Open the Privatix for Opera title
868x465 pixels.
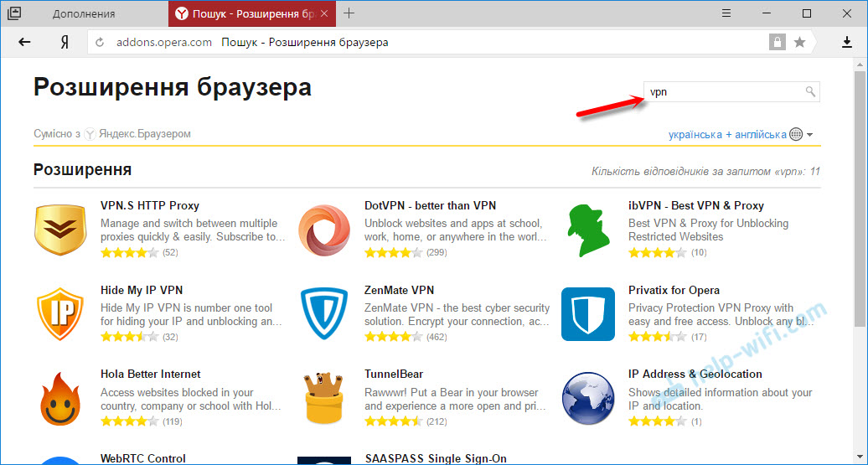click(x=674, y=290)
